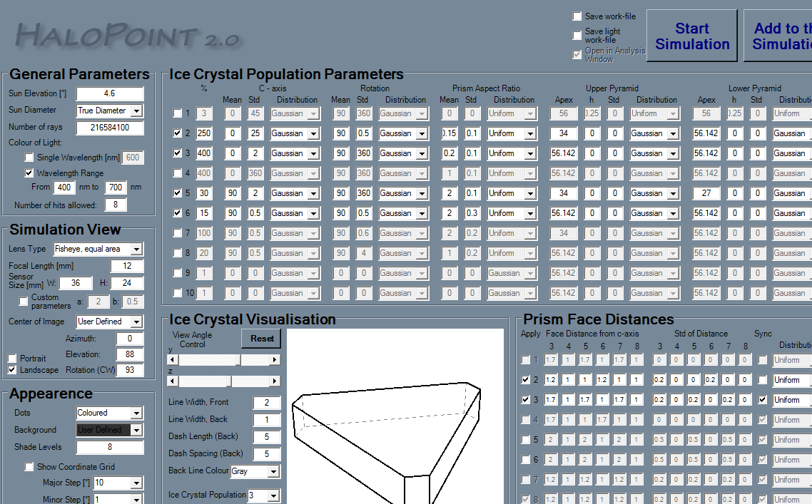Open row 2 C-axis Distribution dropdown
812x504 pixels.
[x=313, y=133]
